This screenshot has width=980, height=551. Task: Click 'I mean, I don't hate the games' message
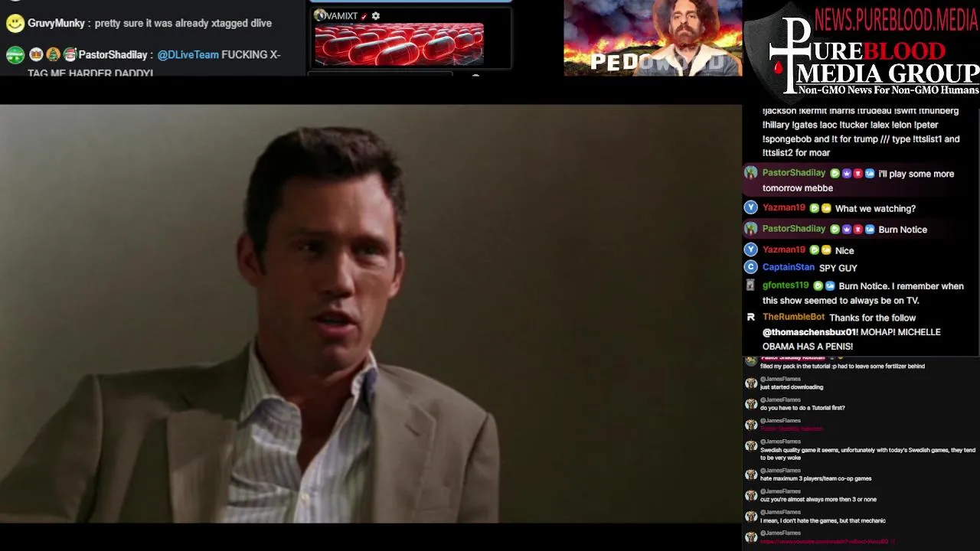point(822,520)
